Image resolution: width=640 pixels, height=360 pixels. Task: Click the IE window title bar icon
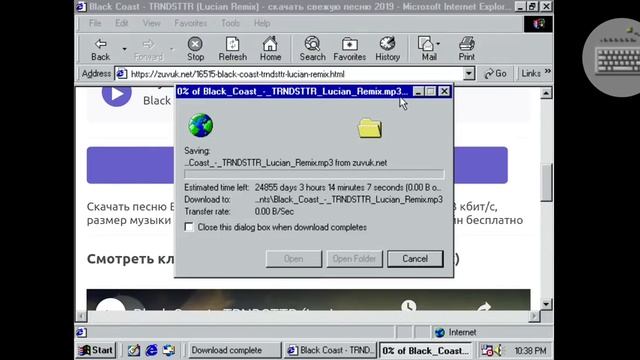[81, 7]
